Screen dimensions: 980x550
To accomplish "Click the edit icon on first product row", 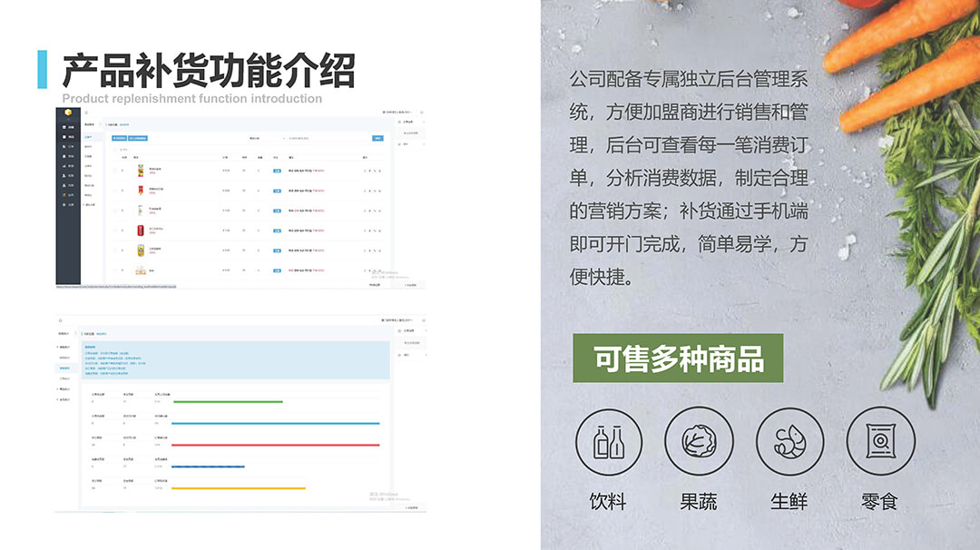I will 367,170.
